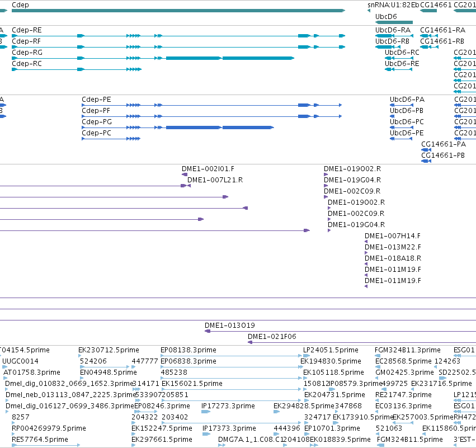
Task: Select BAC clone DME1-013O19
Action: click(230, 326)
